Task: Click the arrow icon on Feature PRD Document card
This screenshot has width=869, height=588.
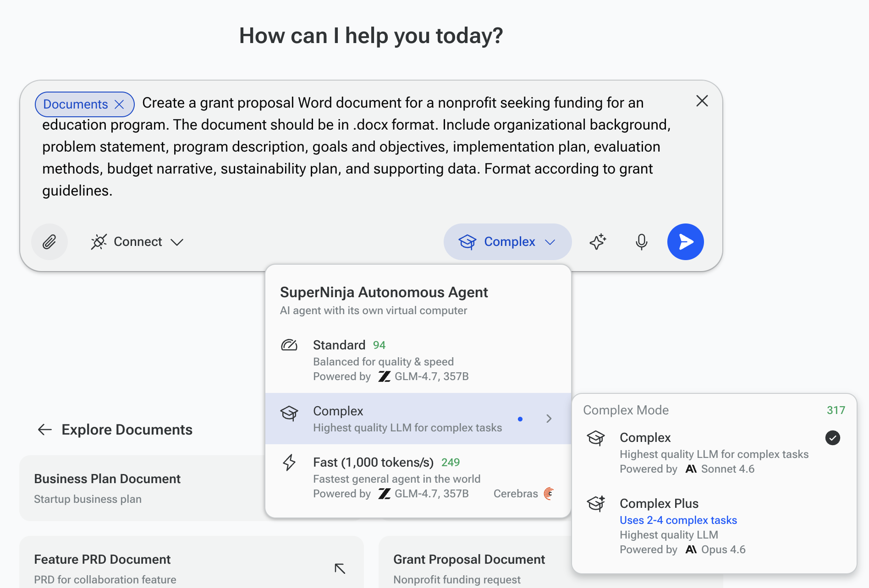Action: pyautogui.click(x=340, y=568)
